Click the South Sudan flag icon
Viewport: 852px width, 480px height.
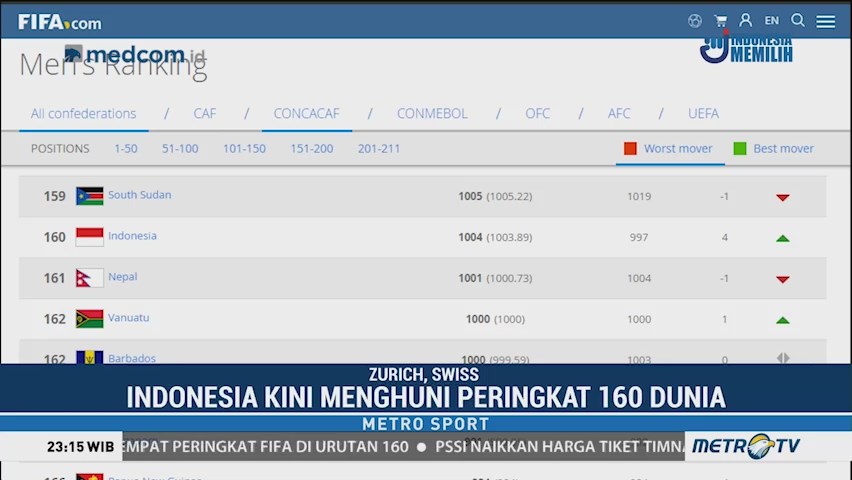90,196
